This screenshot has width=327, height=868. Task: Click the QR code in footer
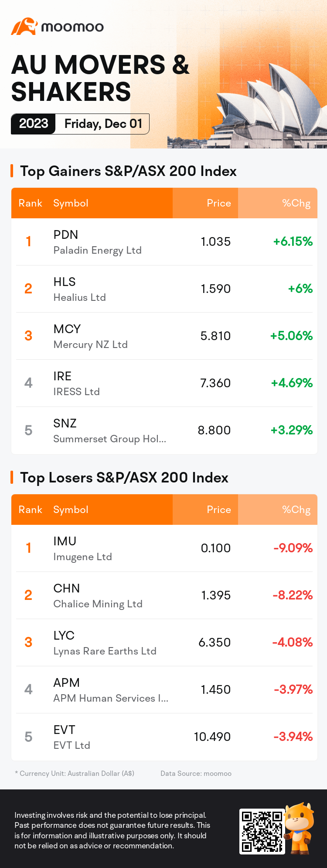tap(262, 832)
